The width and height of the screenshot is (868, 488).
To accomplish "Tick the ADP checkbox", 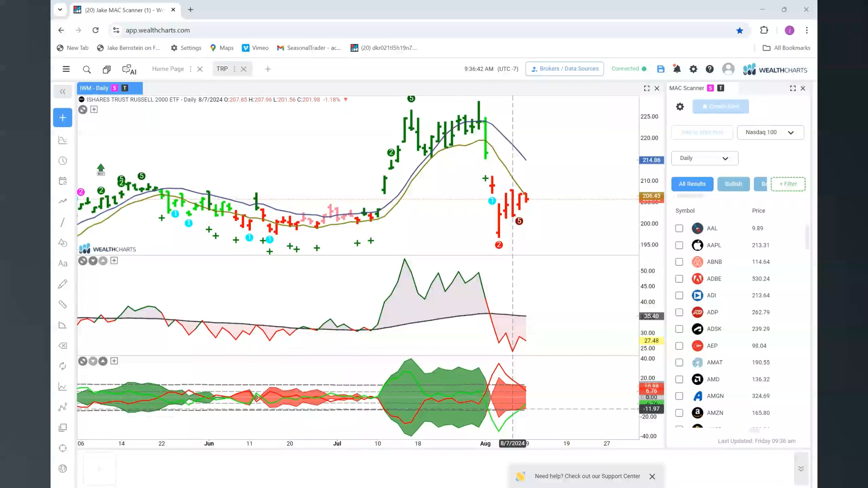I will [x=679, y=312].
